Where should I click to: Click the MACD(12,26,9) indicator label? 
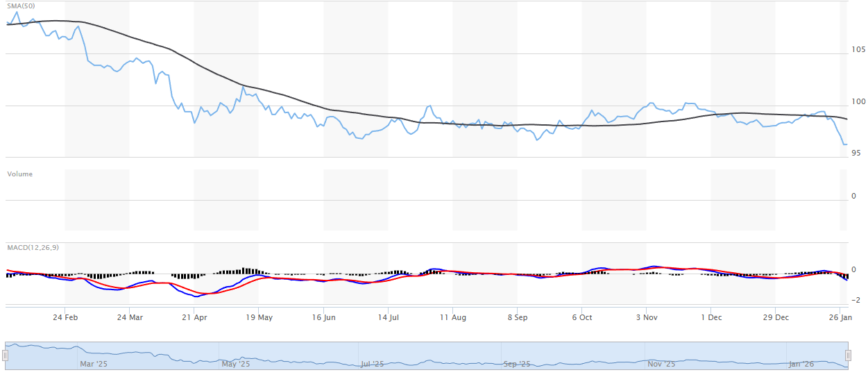coord(33,247)
